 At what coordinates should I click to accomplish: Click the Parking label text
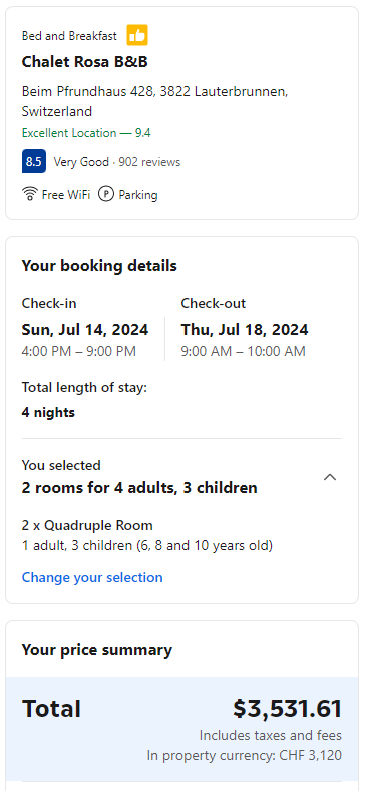click(x=138, y=195)
